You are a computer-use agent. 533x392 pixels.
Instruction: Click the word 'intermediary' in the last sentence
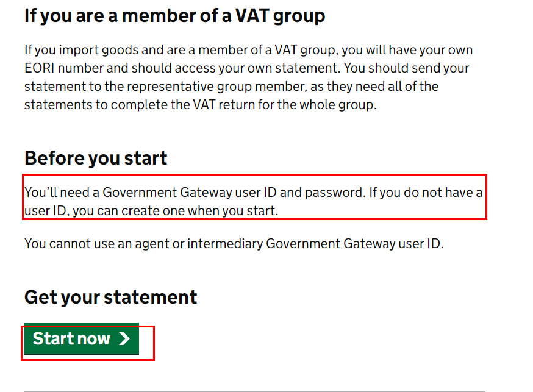(x=225, y=244)
